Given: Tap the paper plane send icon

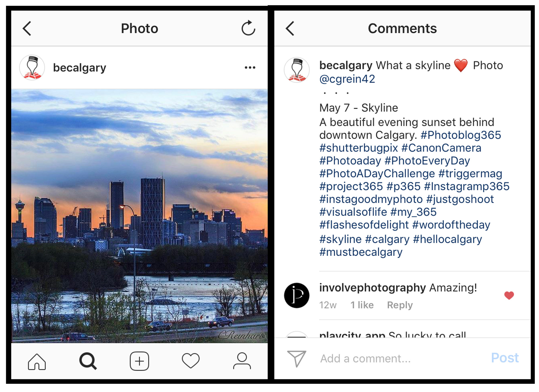Looking at the screenshot, I should 296,358.
